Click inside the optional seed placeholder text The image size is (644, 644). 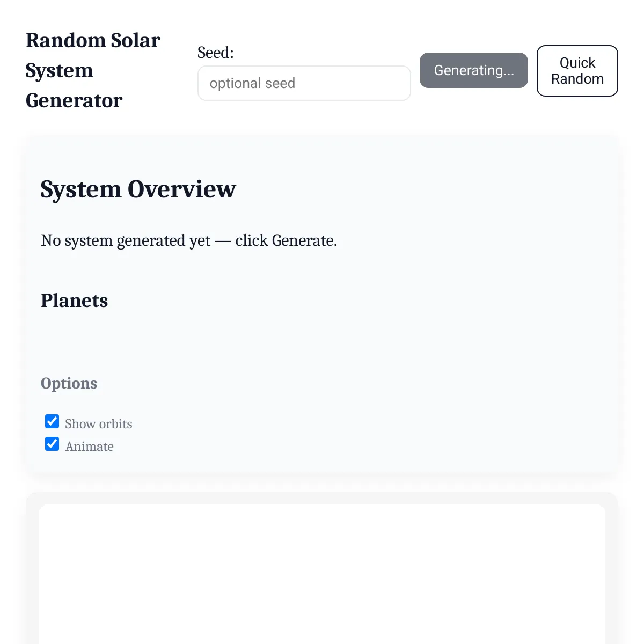tap(253, 83)
